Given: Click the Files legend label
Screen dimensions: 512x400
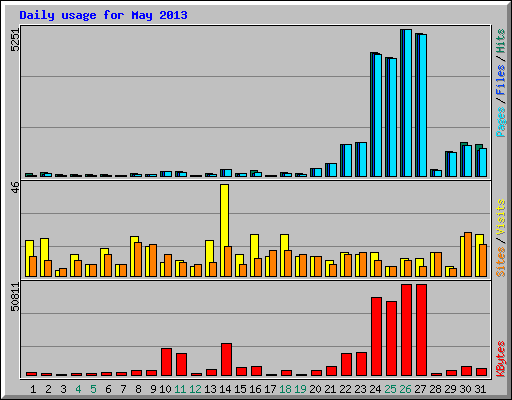Looking at the screenshot, I should [x=501, y=80].
